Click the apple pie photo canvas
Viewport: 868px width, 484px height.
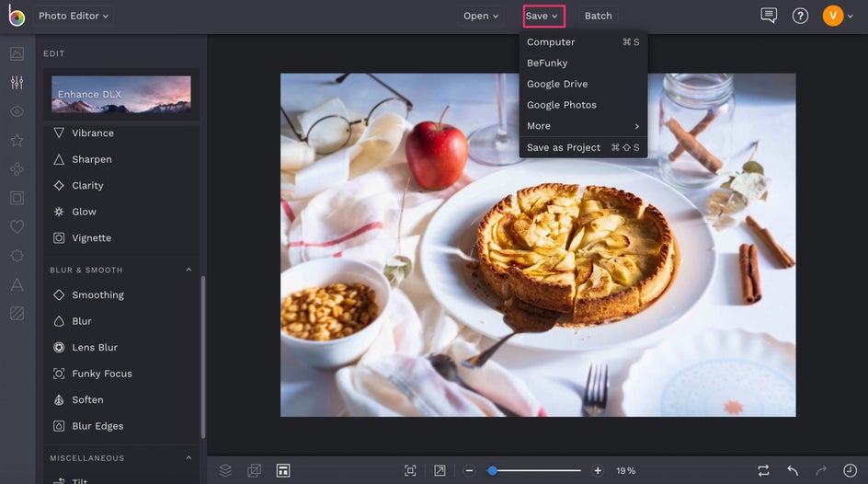538,245
